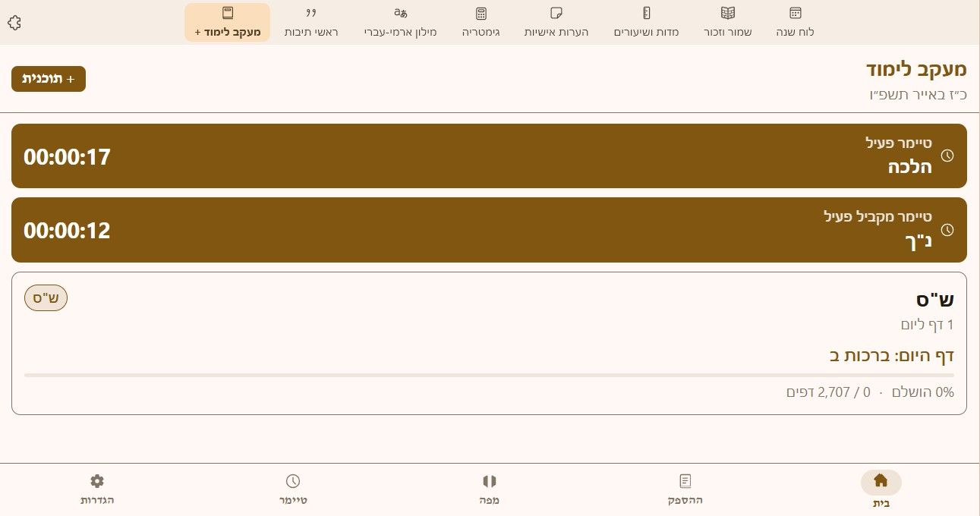Select ההספק label in bottom navigation
The height and width of the screenshot is (516, 980).
pos(685,501)
